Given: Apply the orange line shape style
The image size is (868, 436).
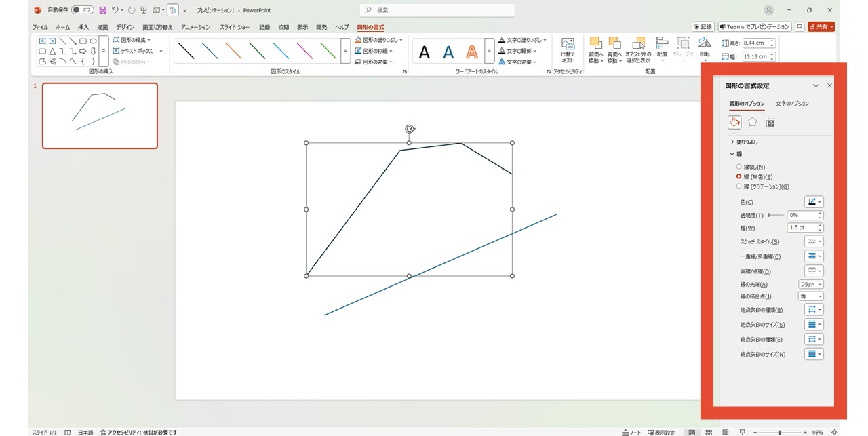Looking at the screenshot, I should [233, 51].
